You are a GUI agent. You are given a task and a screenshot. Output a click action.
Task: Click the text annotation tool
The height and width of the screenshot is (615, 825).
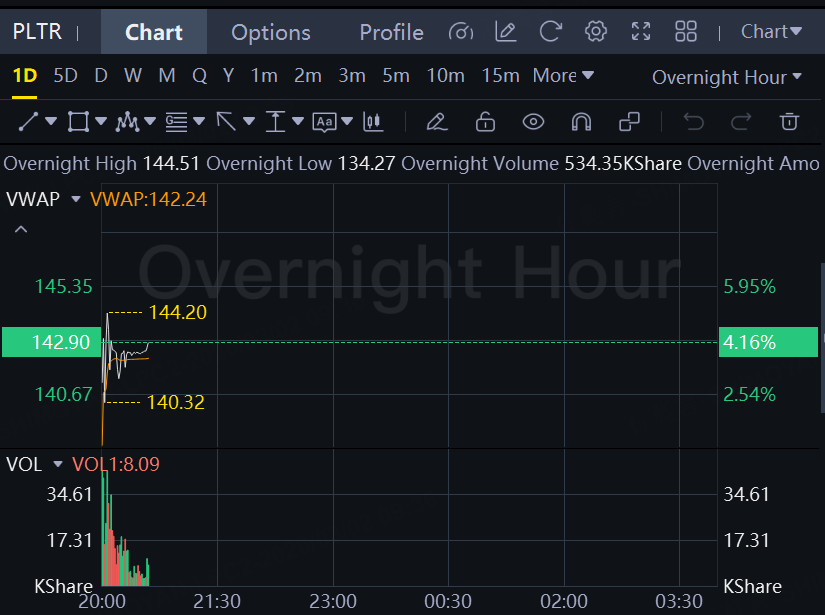324,122
